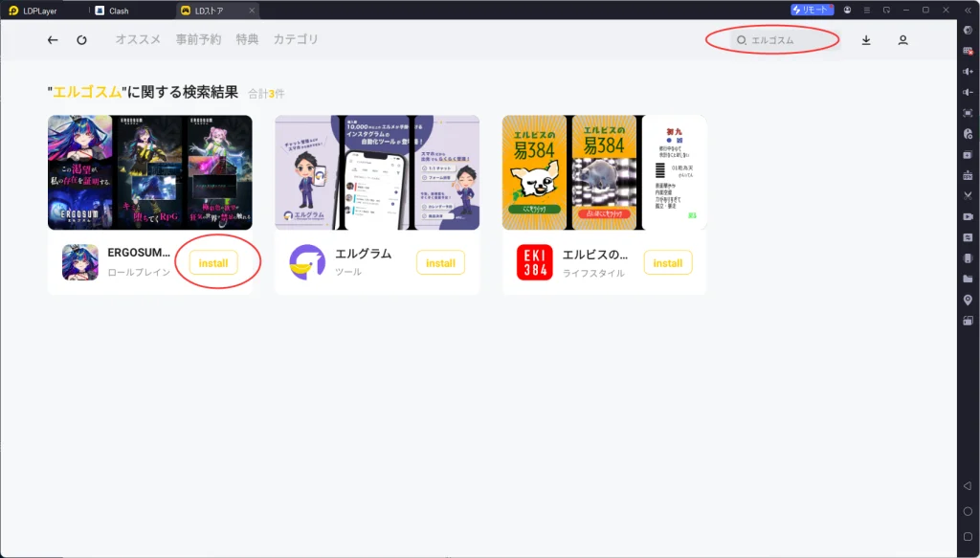The image size is (980, 558).
Task: Go back using the store back arrow
Action: click(x=53, y=40)
